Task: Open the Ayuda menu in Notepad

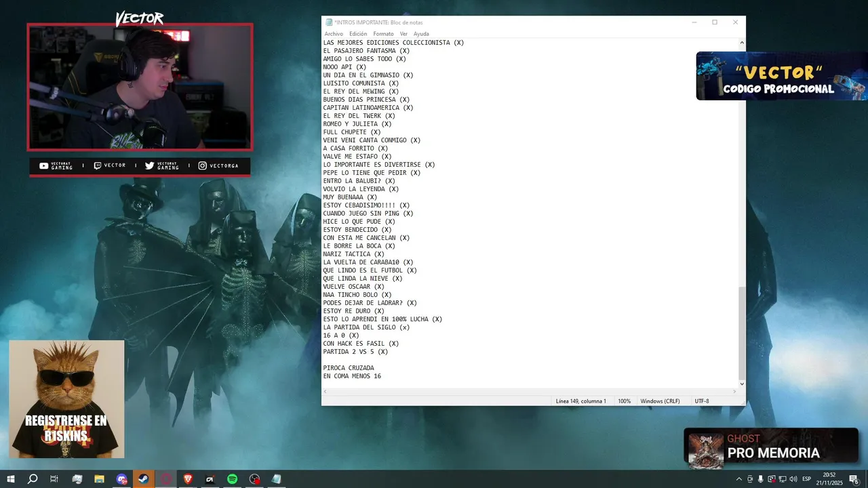Action: coord(421,34)
